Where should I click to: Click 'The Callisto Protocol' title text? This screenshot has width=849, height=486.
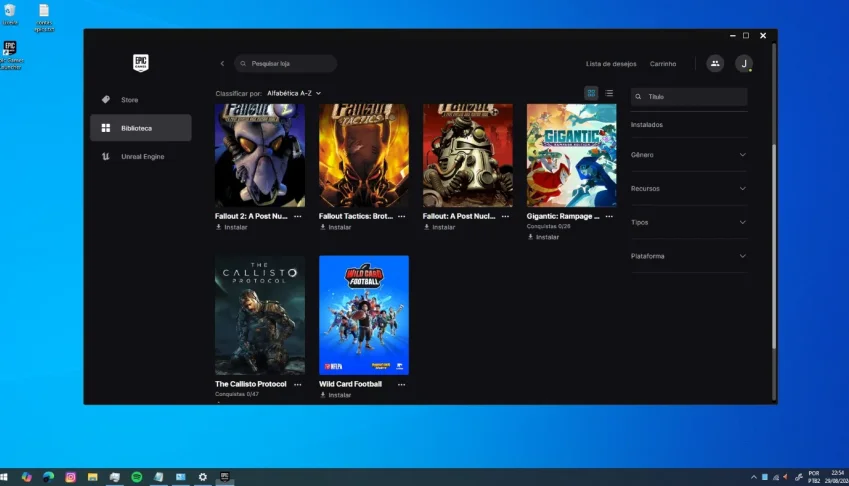(x=251, y=384)
